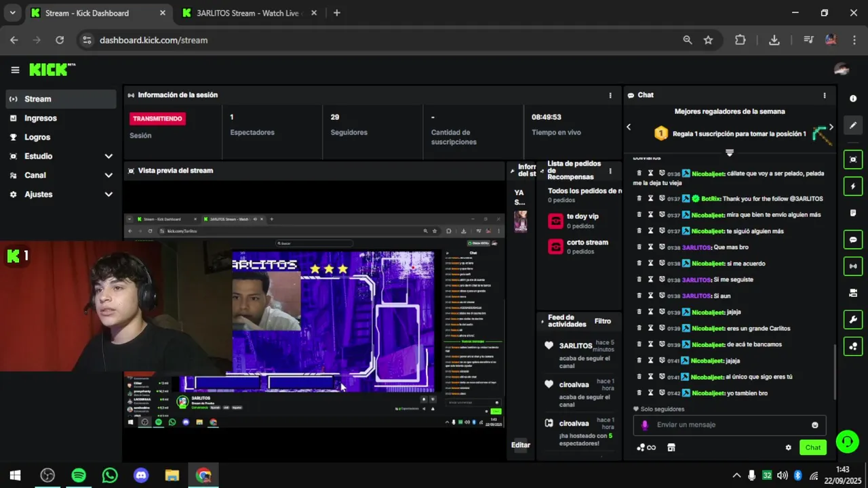Click the purple microphone icon in message field
This screenshot has width=868, height=488.
tap(644, 425)
